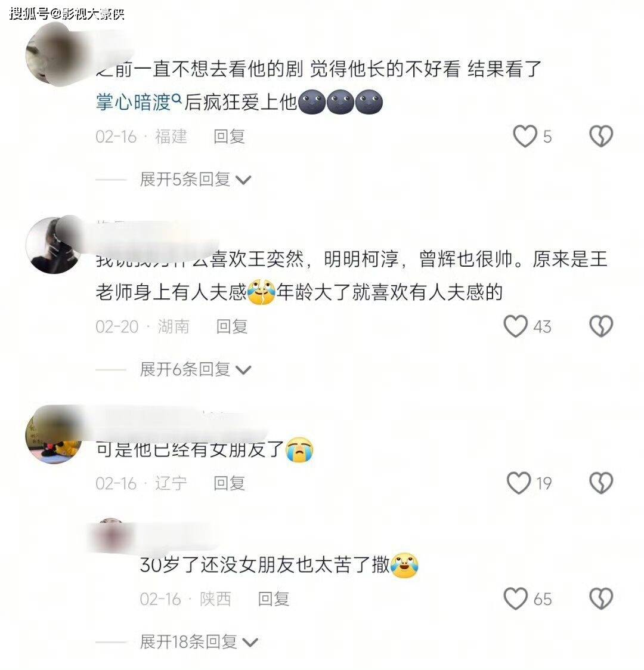Expand 展开5条回复 replies
644x670 pixels.
point(195,180)
